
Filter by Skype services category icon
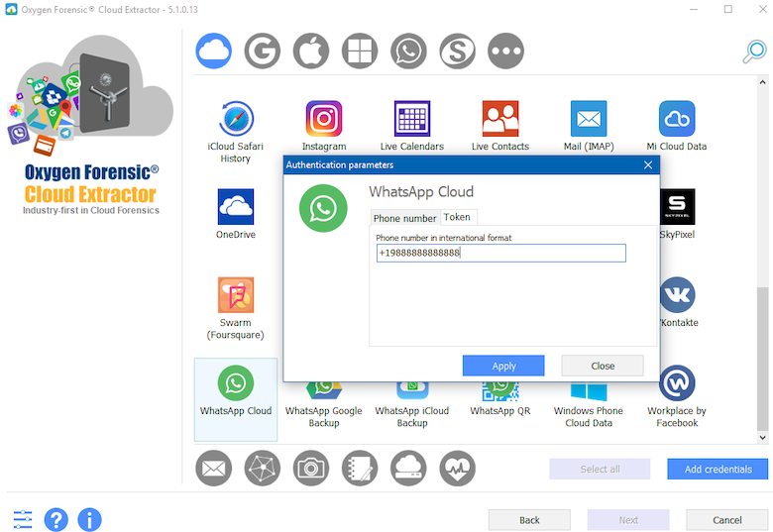458,51
